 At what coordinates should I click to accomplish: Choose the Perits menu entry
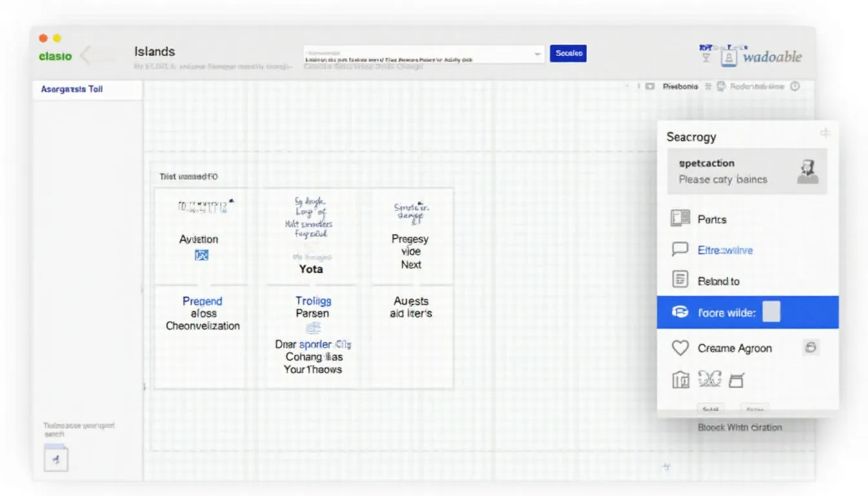712,220
